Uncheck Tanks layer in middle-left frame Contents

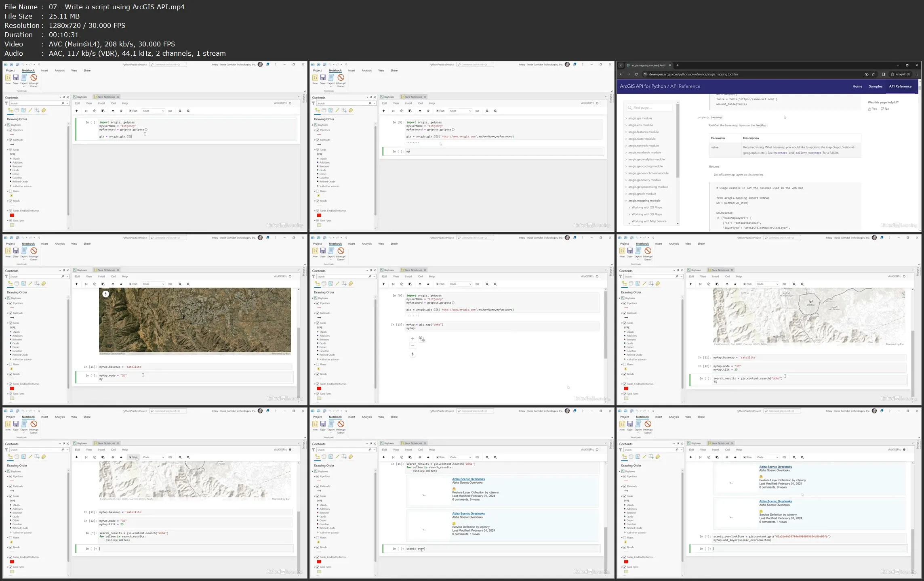click(11, 323)
